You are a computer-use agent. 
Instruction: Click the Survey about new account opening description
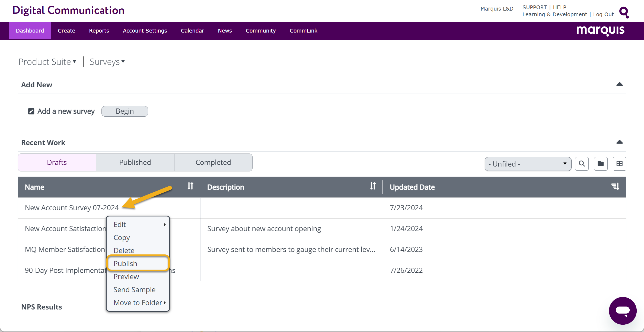point(264,229)
